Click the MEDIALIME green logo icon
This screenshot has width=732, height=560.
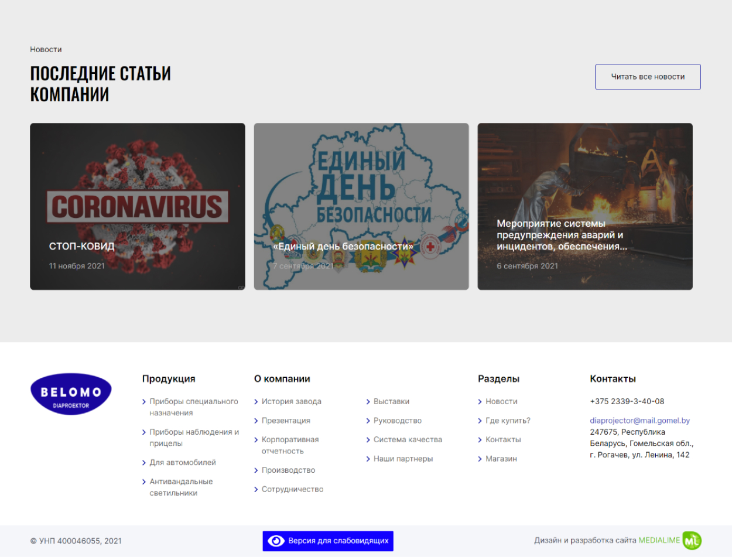pos(692,541)
